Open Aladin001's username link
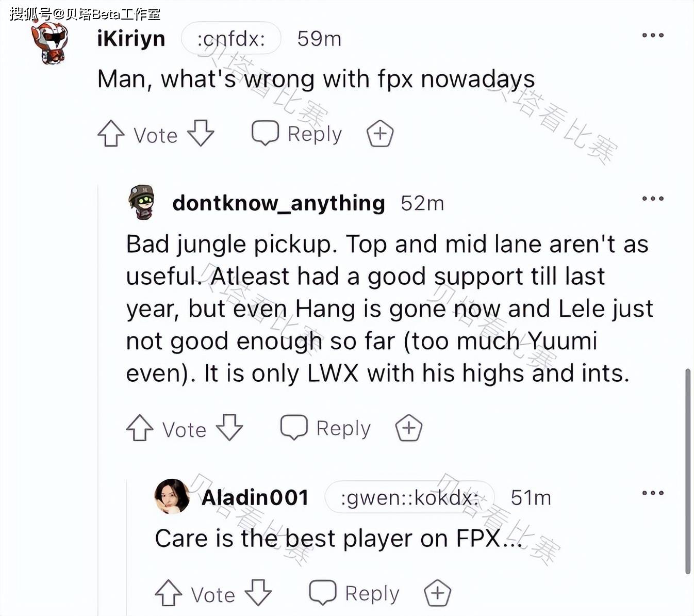 pyautogui.click(x=255, y=498)
